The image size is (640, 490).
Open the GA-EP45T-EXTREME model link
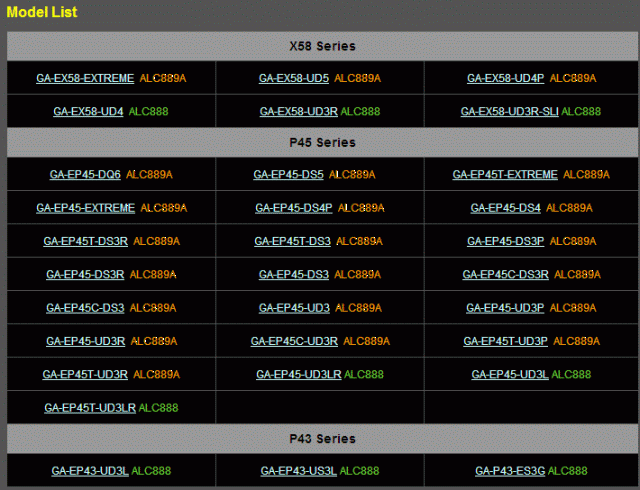(505, 175)
